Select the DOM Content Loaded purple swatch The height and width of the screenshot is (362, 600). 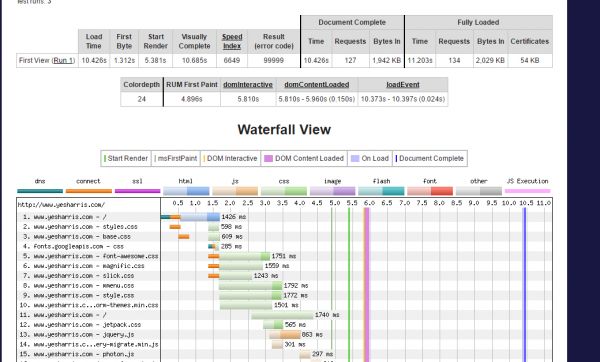[x=269, y=158]
